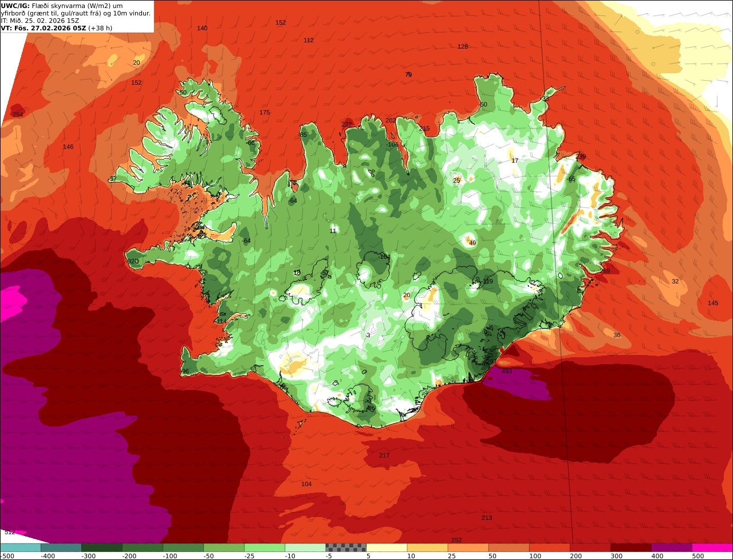This screenshot has width=733, height=560.
Task: Click the '213' value on the map
Action: click(487, 518)
